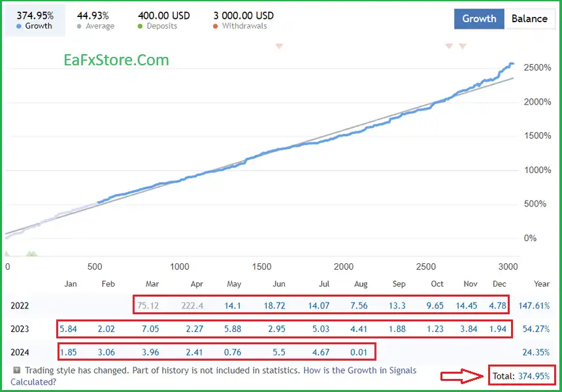Switch to the Balance chart tab

529,18
